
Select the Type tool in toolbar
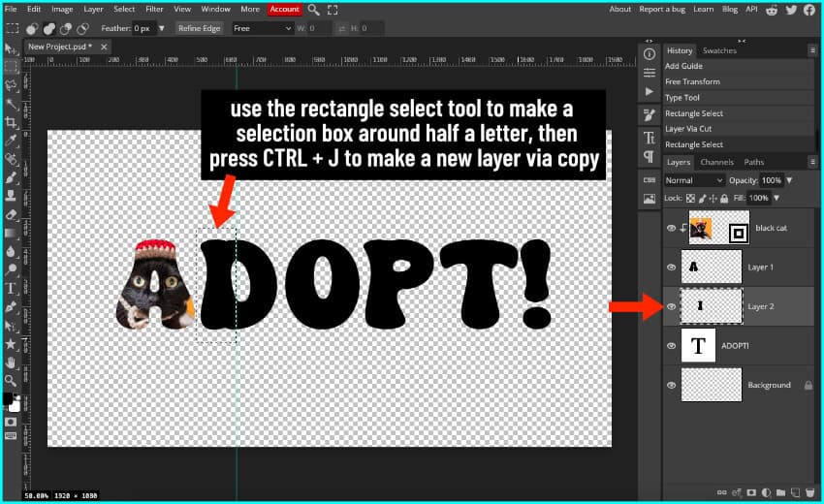11,288
